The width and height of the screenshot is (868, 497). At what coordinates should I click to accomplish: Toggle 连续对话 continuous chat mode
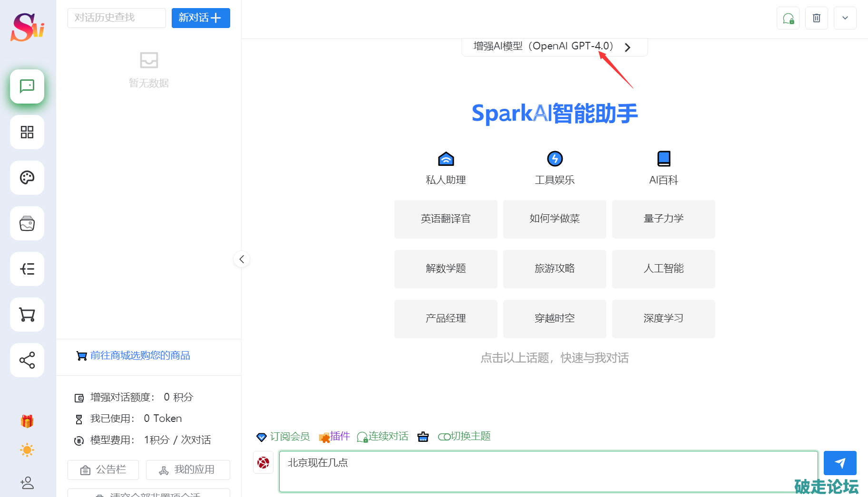383,436
